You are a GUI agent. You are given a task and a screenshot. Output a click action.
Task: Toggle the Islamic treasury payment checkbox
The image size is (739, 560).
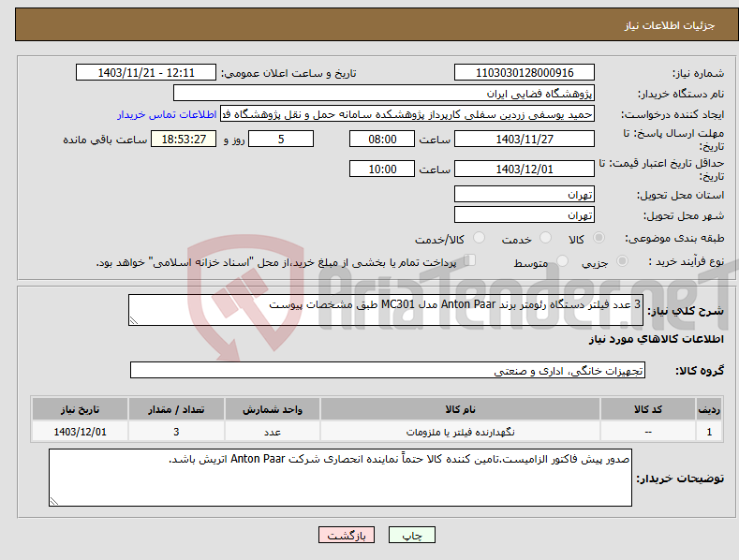point(470,260)
